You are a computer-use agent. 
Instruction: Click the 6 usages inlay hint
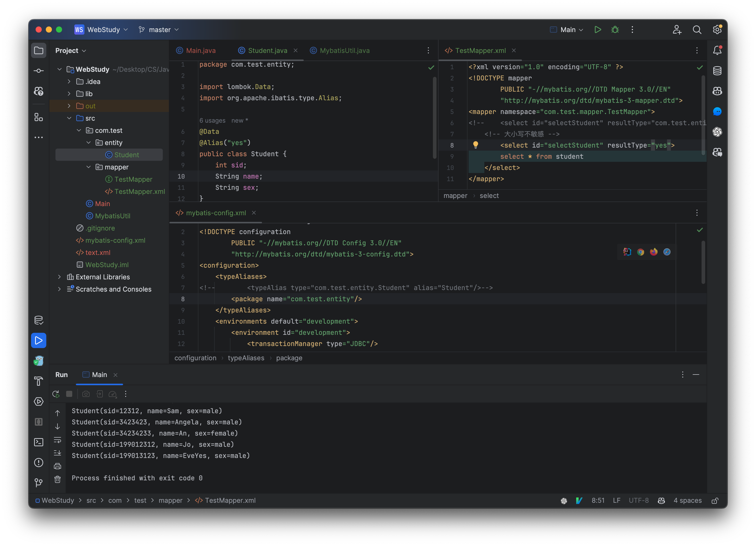tap(212, 121)
